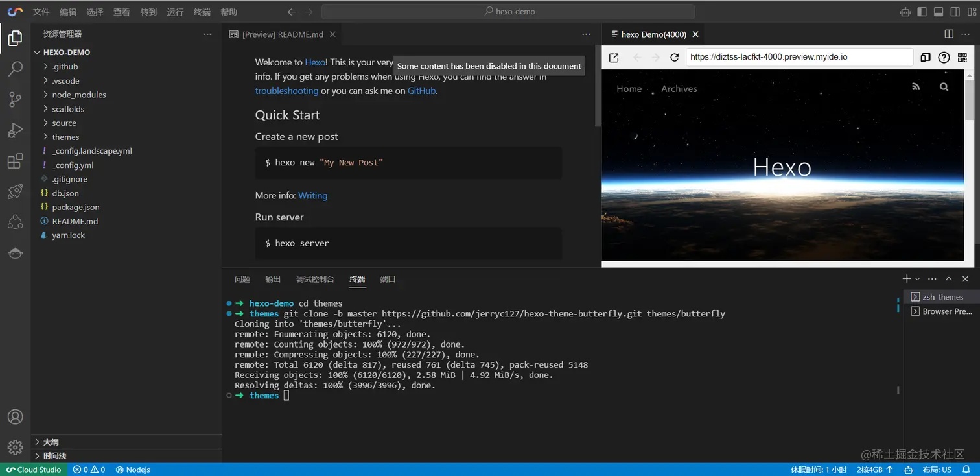Switch to the 输出 panel tab
This screenshot has width=980, height=476.
(273, 280)
